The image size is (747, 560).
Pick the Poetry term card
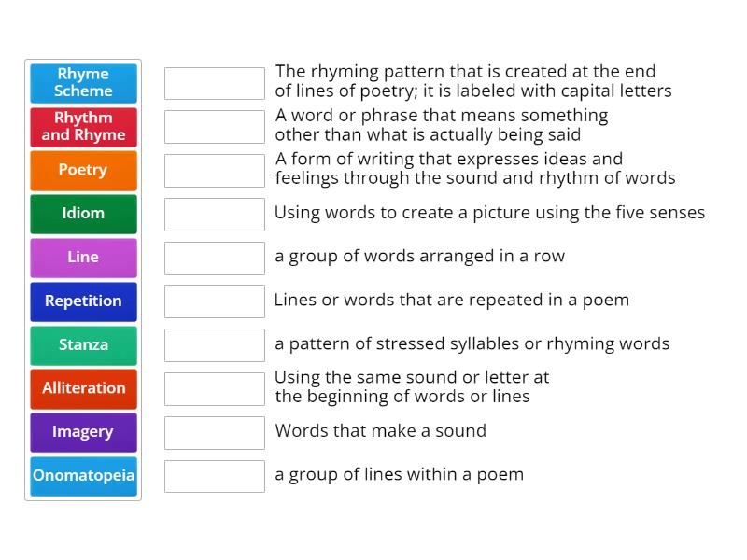(x=83, y=170)
